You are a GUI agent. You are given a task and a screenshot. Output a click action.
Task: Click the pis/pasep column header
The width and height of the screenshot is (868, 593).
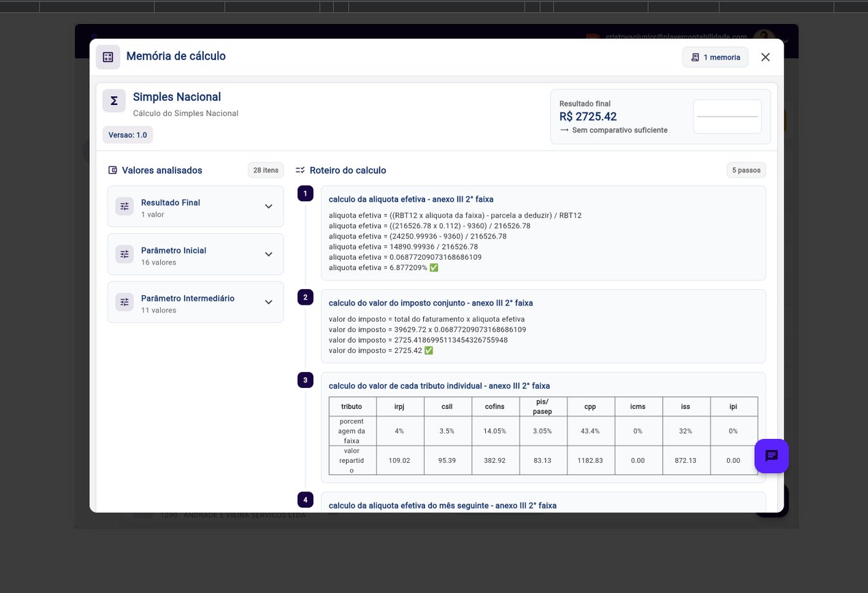(x=543, y=407)
